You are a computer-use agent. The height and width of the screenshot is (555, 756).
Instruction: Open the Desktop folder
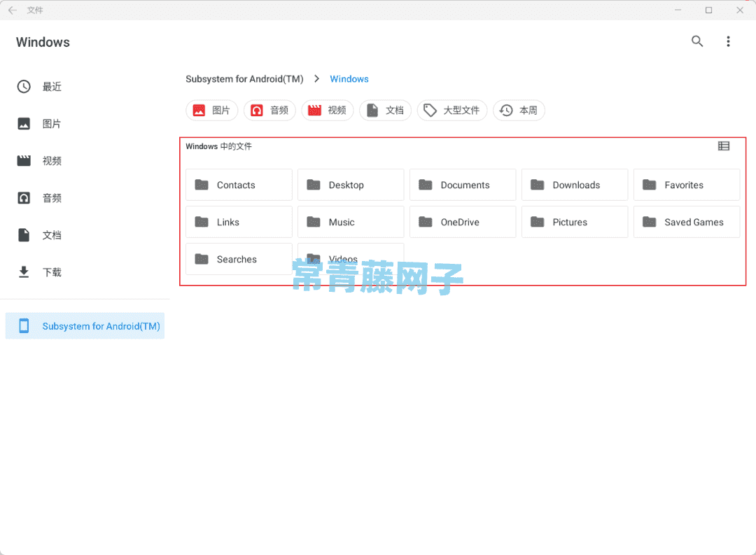click(351, 185)
